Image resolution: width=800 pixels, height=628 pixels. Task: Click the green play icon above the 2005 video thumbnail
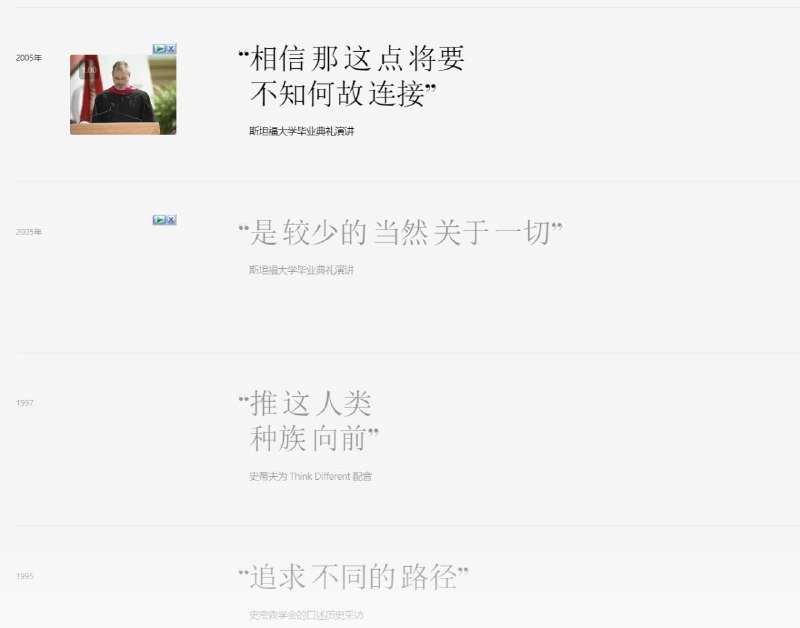tap(160, 48)
